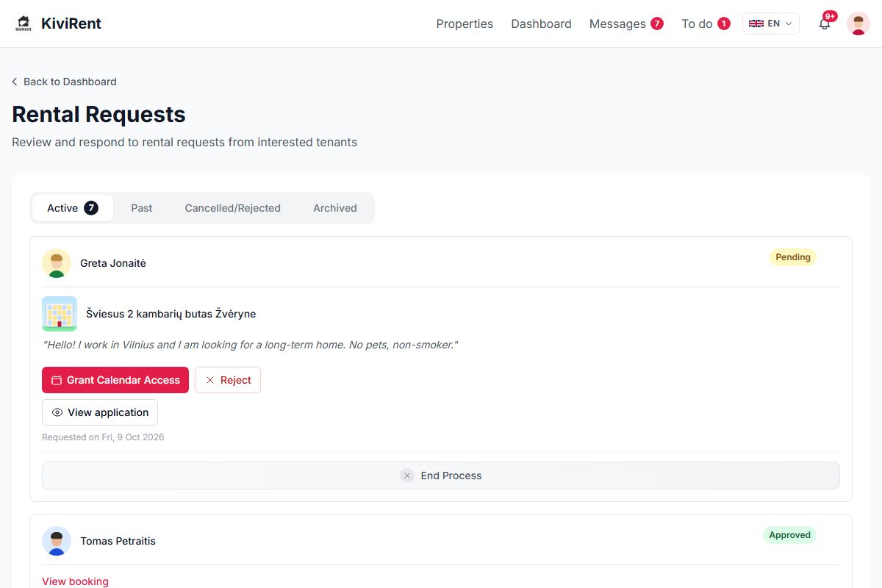
Task: Click the Approved status badge
Action: coord(790,535)
